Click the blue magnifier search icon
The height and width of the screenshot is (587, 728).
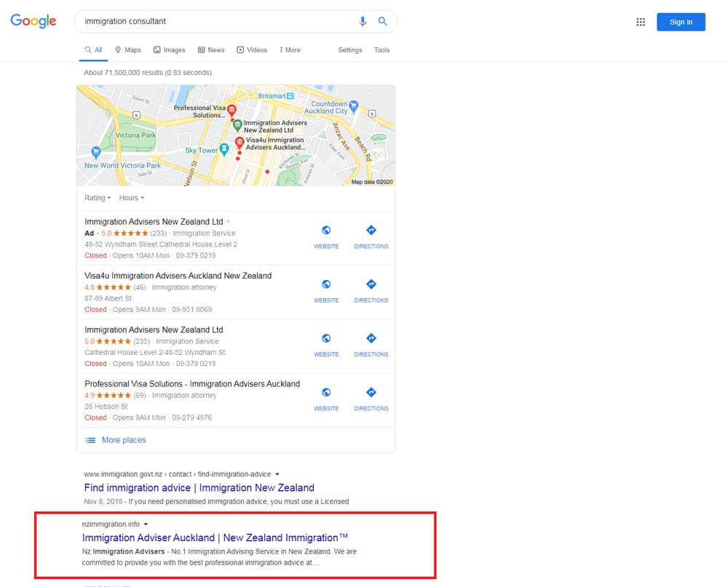coord(382,22)
